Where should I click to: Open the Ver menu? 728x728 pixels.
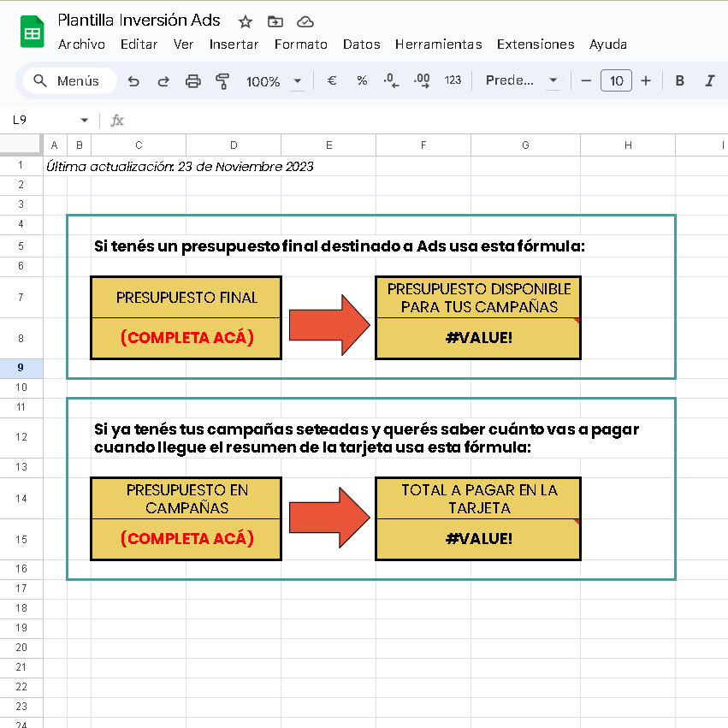pos(183,44)
